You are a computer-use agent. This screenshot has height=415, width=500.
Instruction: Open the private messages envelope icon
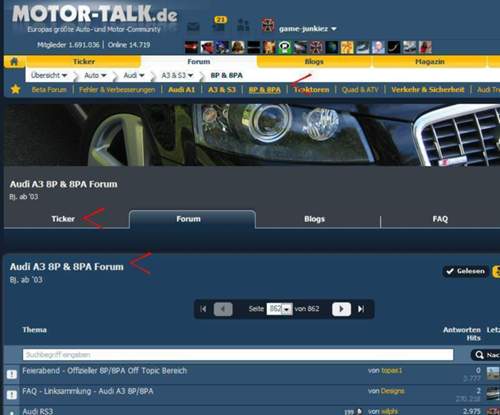pyautogui.click(x=193, y=26)
